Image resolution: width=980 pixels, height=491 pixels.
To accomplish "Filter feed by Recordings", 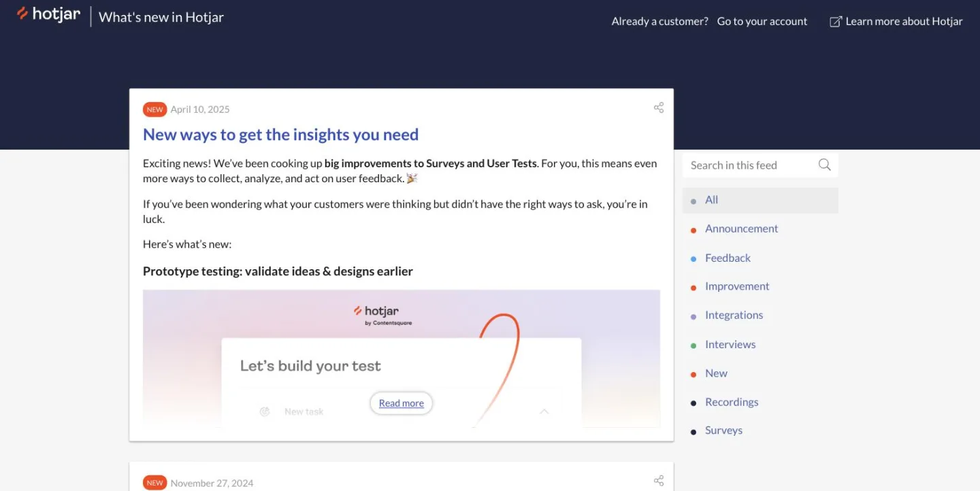I will 732,402.
